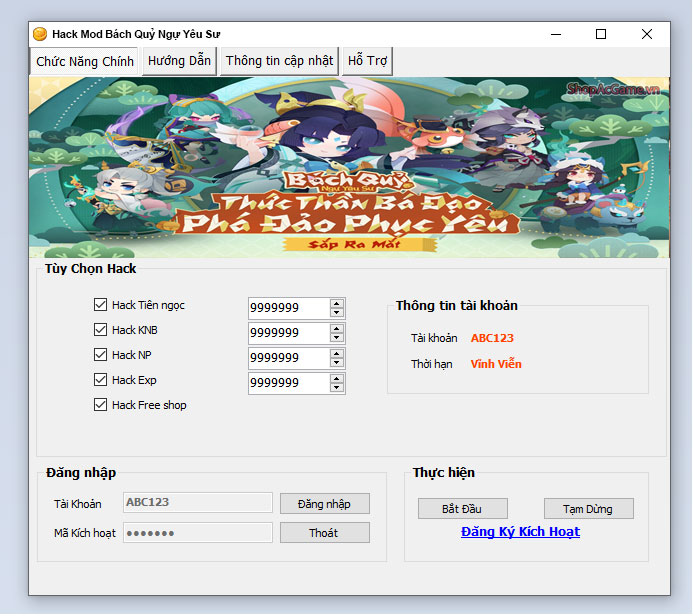Click the Mã Kích hoạt password field

198,533
